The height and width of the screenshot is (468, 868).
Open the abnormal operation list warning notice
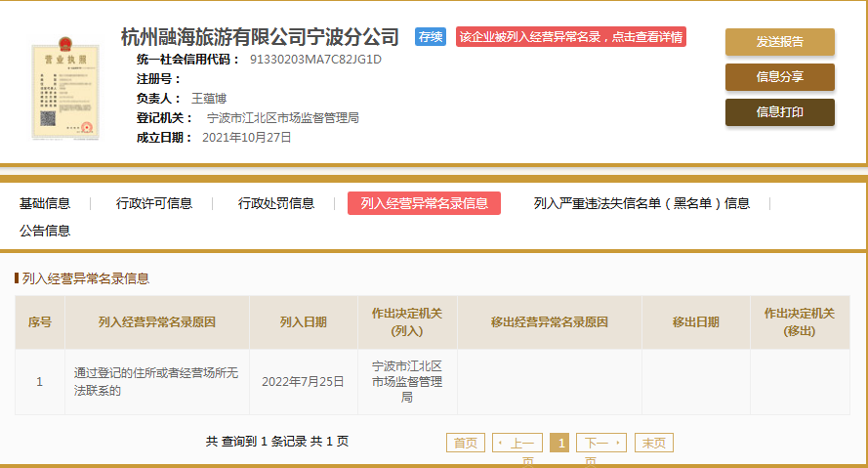(570, 37)
